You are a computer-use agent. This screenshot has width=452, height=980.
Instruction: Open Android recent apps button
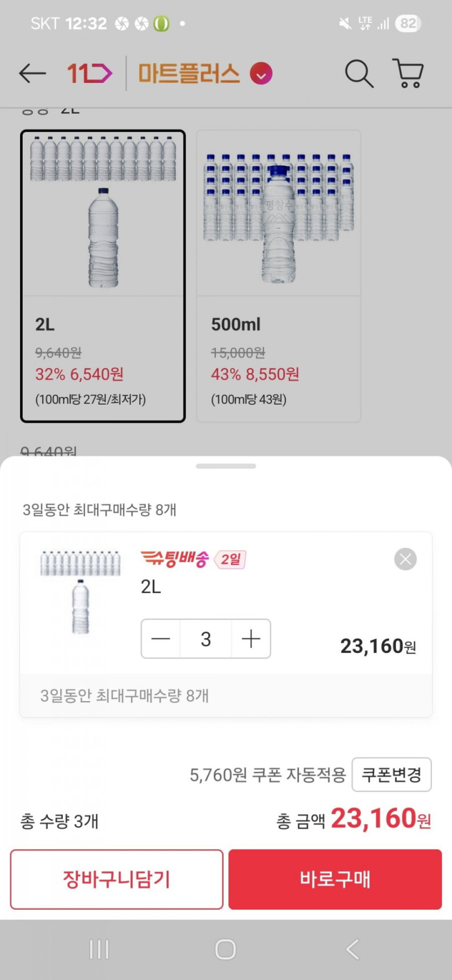(x=99, y=949)
